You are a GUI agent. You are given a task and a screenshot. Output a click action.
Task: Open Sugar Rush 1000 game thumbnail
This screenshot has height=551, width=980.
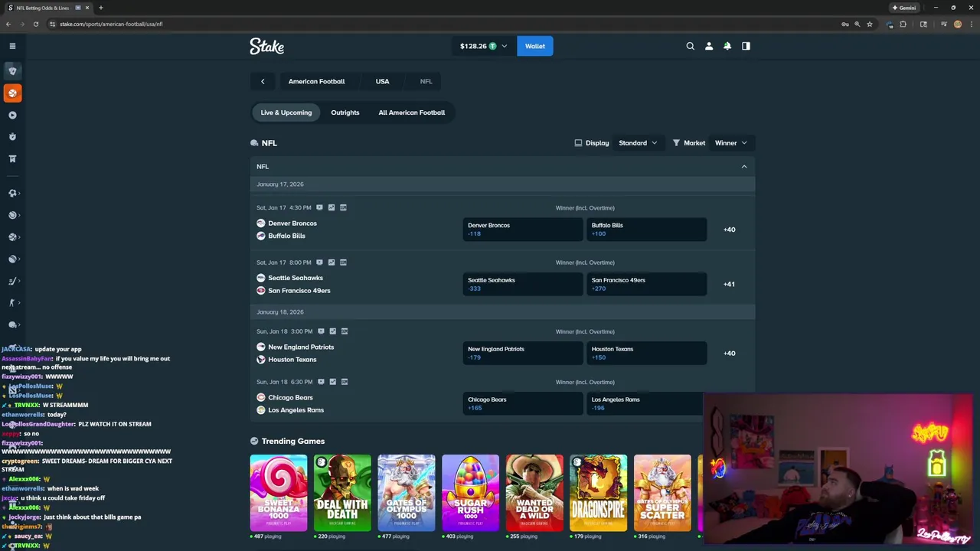tap(470, 493)
